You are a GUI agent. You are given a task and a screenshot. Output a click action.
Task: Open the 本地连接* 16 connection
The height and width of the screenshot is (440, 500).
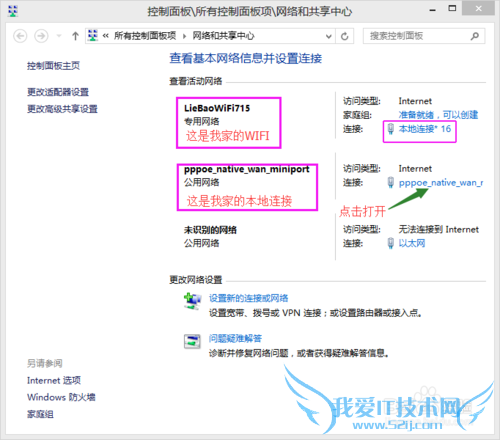[425, 129]
